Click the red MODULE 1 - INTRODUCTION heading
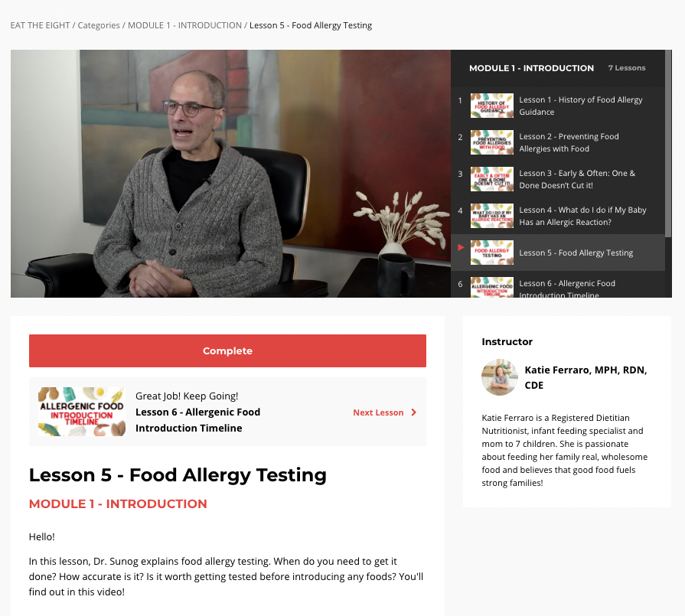The height and width of the screenshot is (616, 685). (118, 504)
